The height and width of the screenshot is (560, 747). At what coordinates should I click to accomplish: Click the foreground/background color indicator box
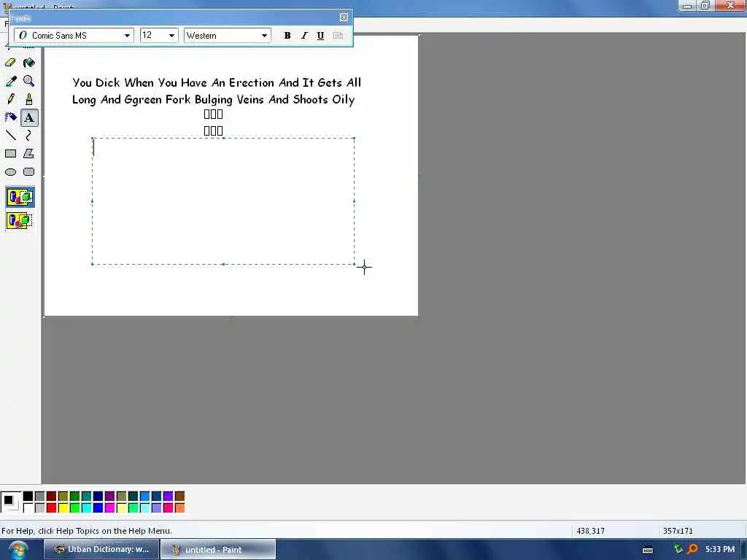[10, 502]
